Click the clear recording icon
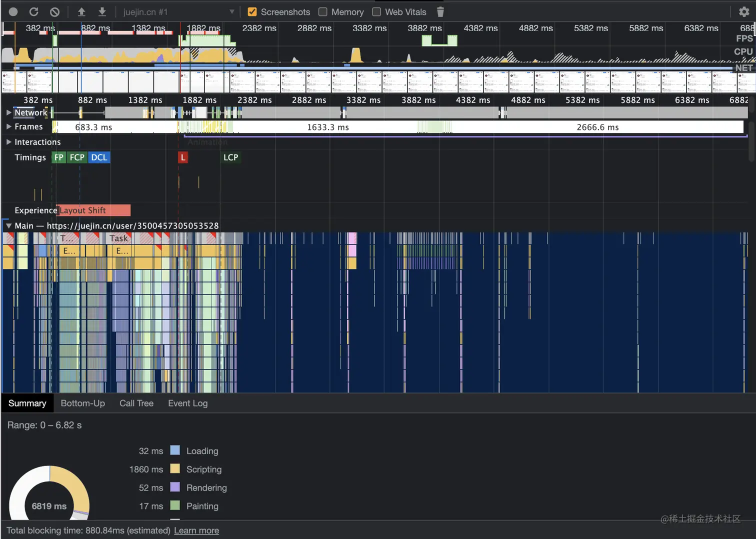Viewport: 756px width, 539px height. [55, 12]
